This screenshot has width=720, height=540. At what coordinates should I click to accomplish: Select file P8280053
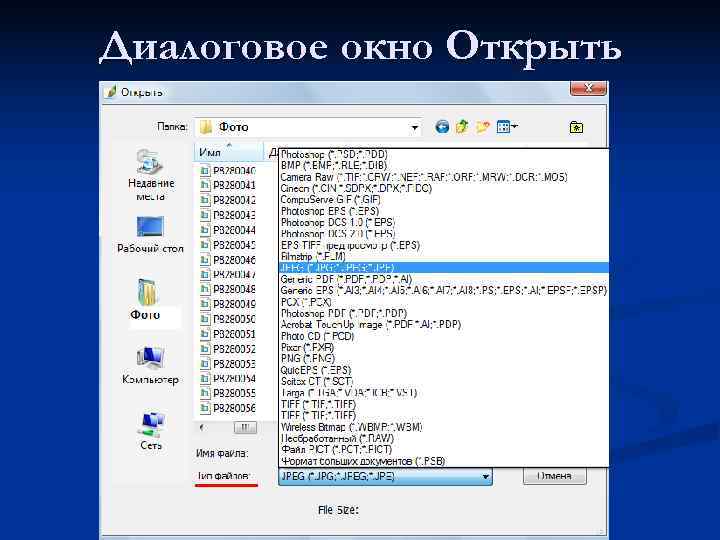coord(228,364)
